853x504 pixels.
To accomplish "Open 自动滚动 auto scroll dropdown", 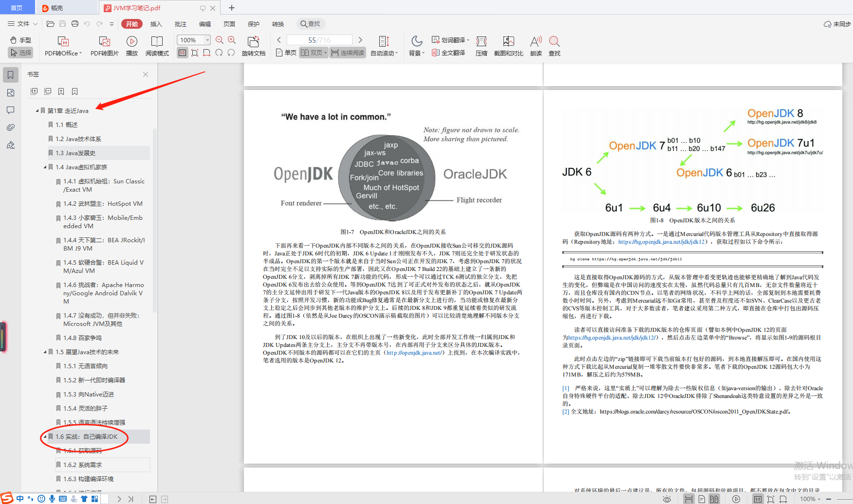I will tap(384, 46).
